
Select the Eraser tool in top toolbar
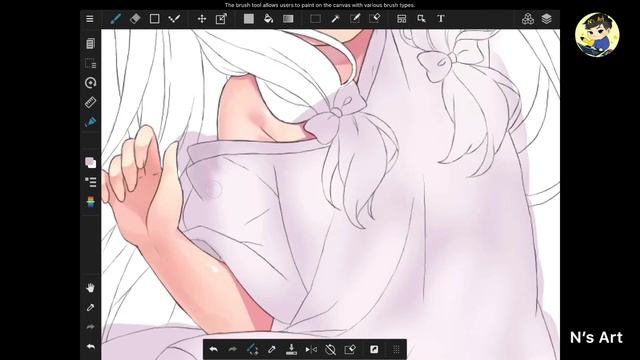click(135, 19)
